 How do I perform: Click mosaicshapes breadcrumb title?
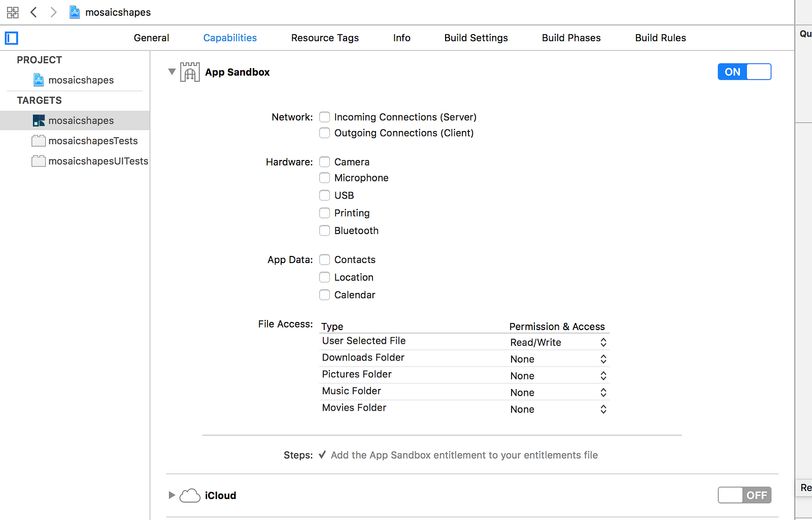pyautogui.click(x=118, y=12)
